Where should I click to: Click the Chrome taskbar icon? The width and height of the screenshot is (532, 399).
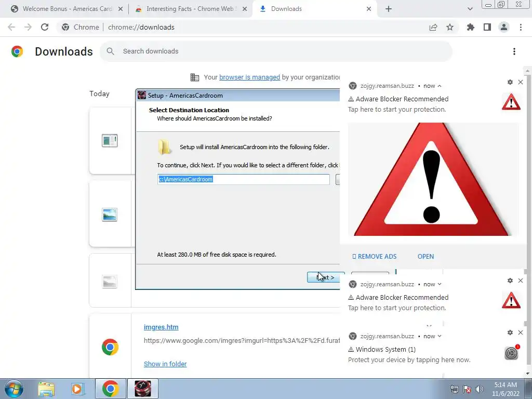(110, 389)
